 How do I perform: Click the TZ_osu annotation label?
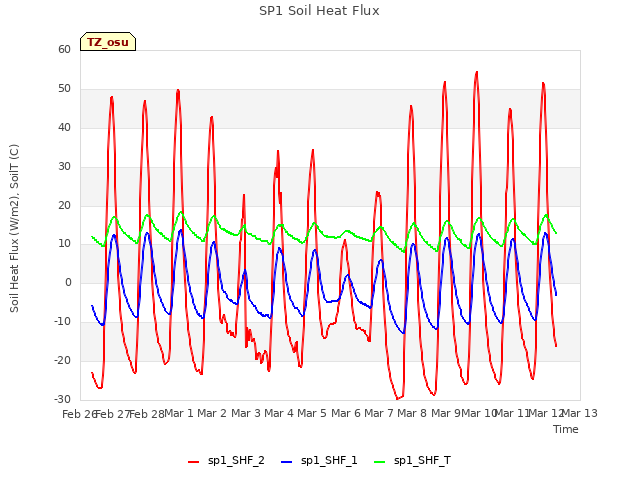108,42
